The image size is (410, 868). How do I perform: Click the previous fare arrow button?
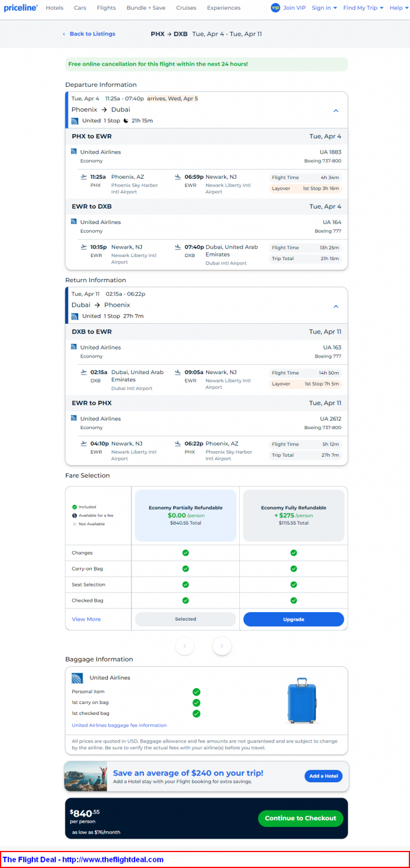185,645
